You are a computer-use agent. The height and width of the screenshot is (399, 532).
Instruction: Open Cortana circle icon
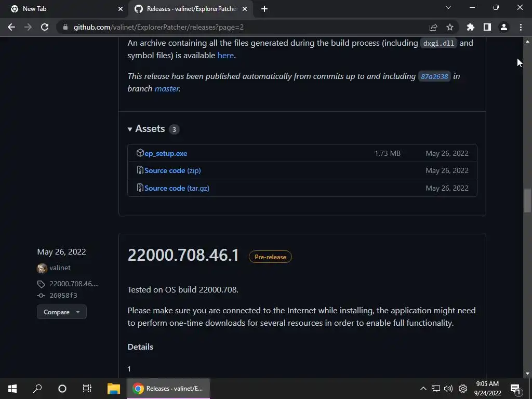point(62,389)
